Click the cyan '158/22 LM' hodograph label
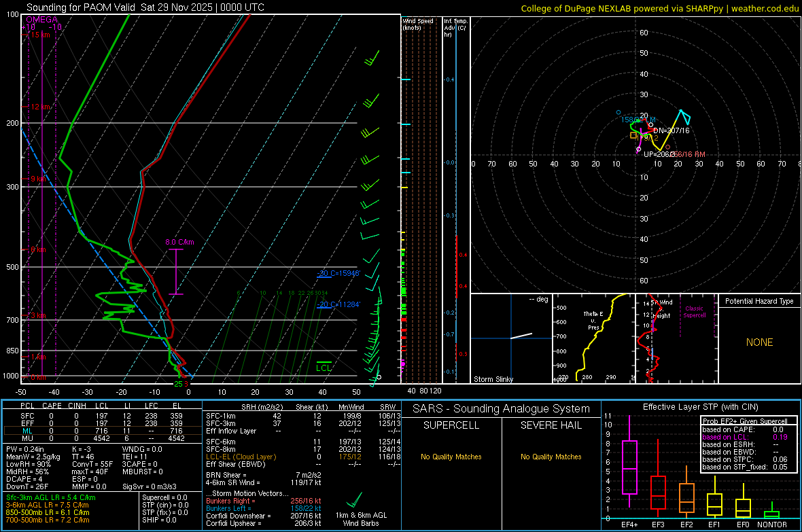This screenshot has width=802, height=532. (x=638, y=120)
